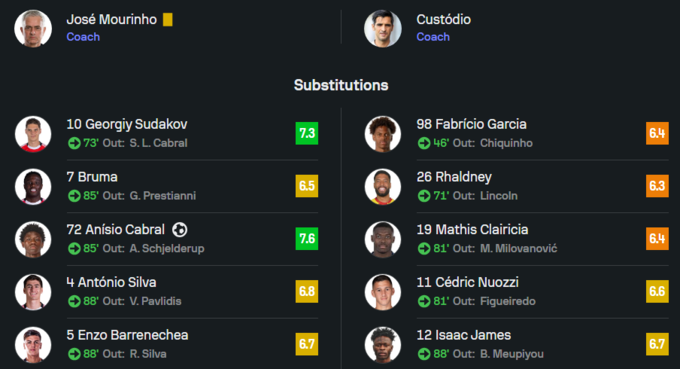Select Rhaldney's 6.3 orange rating badge

(657, 186)
